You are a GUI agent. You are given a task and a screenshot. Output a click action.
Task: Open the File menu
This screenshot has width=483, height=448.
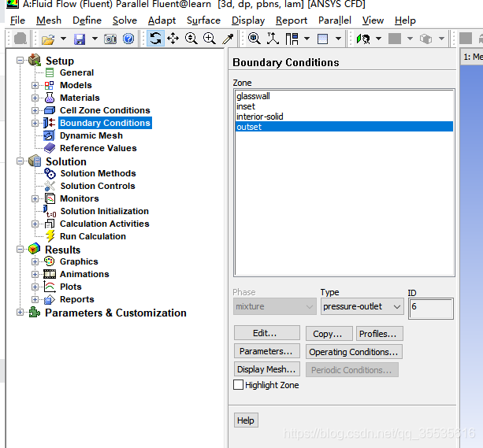tap(17, 20)
